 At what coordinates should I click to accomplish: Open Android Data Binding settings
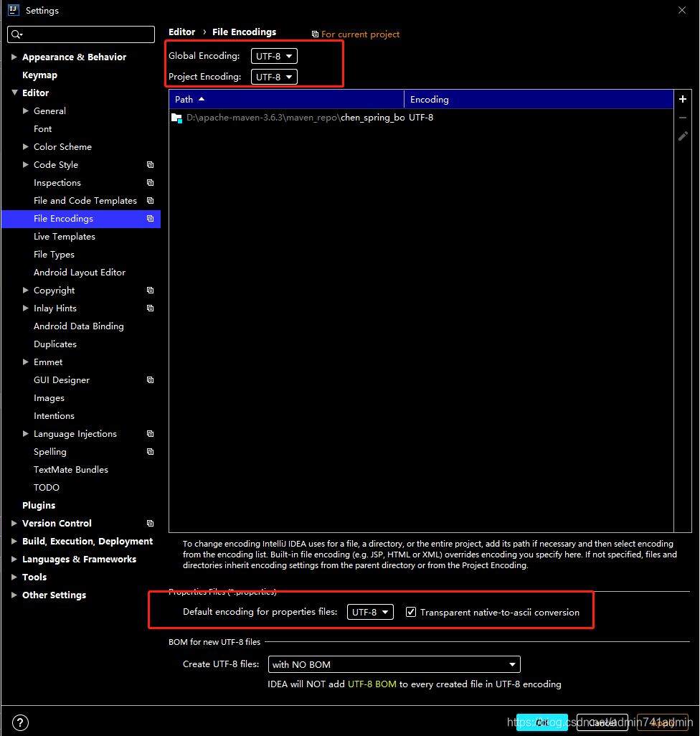tap(79, 326)
